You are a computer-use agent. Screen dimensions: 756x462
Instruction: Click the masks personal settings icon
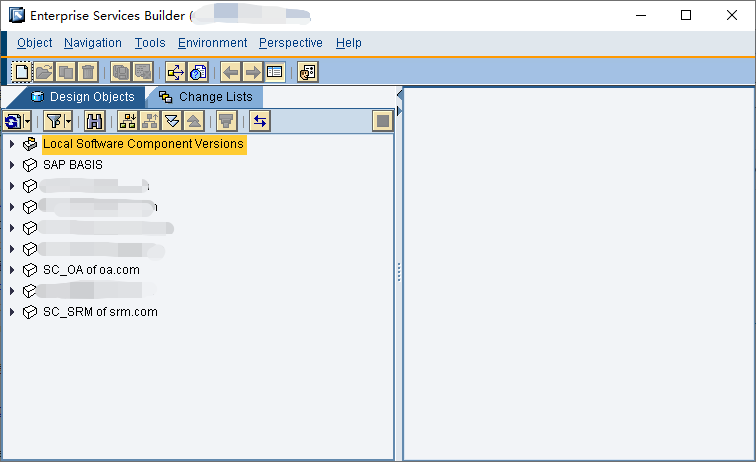point(308,72)
